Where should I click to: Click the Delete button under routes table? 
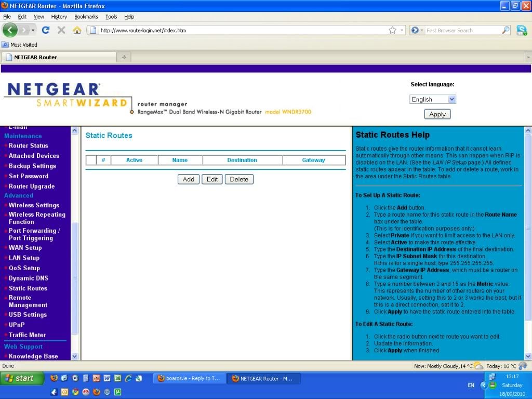[x=239, y=179]
